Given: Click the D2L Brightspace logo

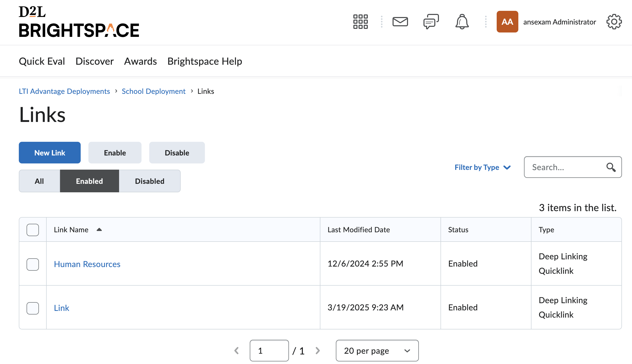Looking at the screenshot, I should tap(79, 22).
